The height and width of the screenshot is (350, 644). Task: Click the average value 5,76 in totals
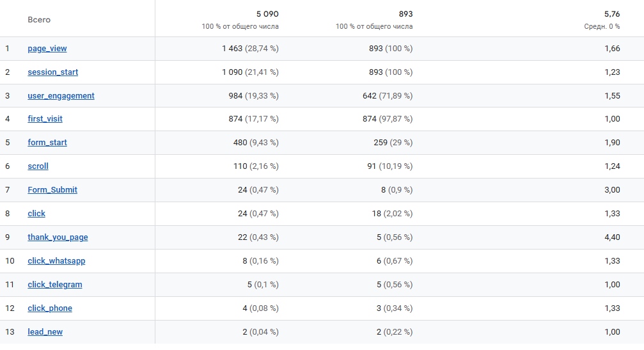[612, 14]
